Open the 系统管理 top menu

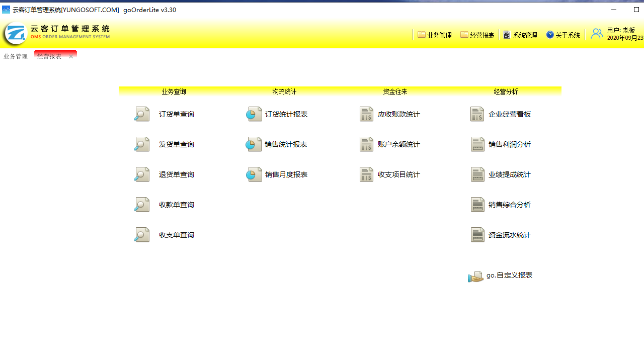tap(520, 35)
